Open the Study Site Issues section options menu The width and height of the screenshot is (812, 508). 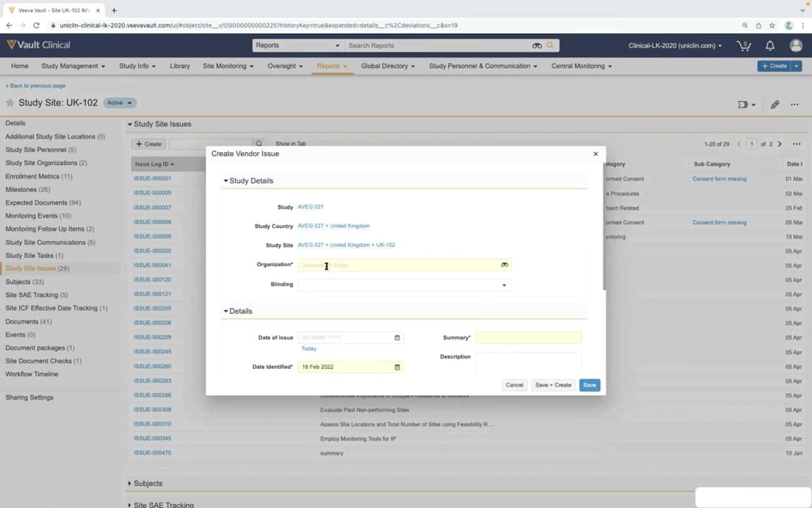796,144
